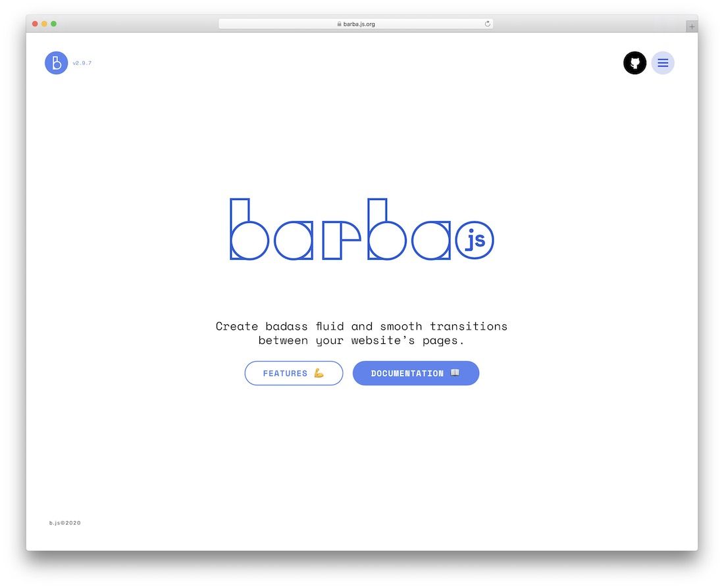Click the v2.9.7 version label
The height and width of the screenshot is (588, 724).
tap(82, 63)
